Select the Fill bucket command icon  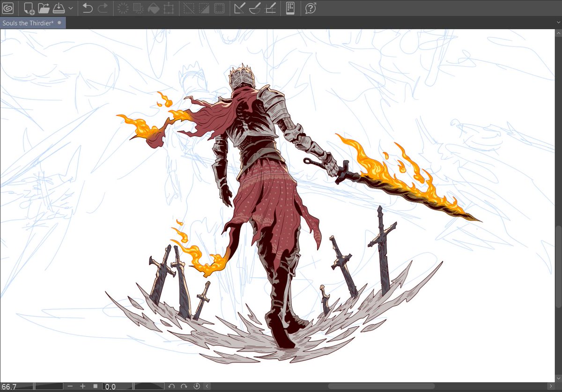coord(153,7)
